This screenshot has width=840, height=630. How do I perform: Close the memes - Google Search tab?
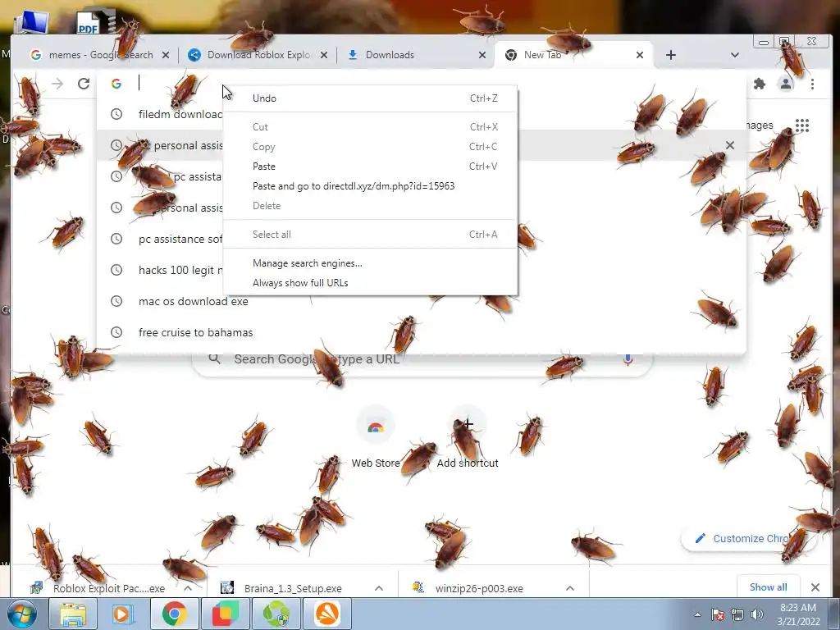coord(166,55)
